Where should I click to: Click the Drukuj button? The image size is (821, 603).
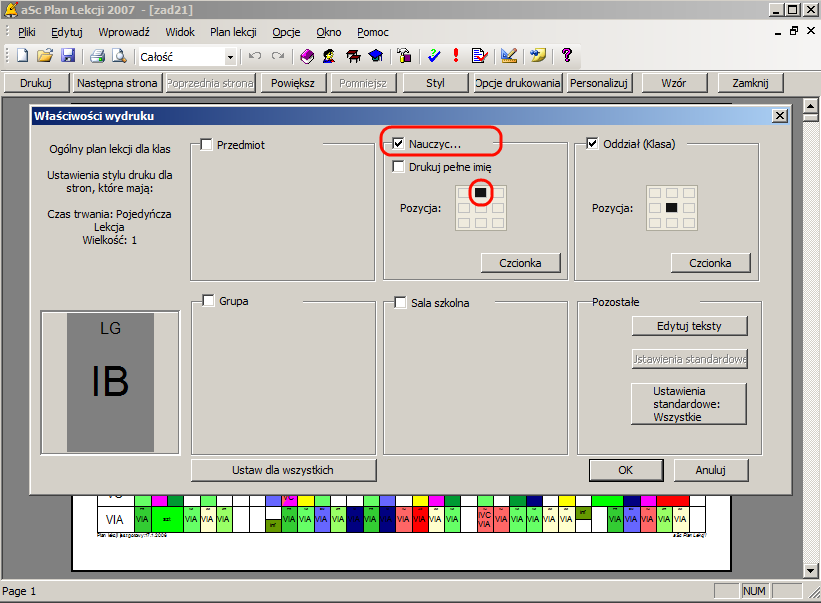[x=36, y=83]
